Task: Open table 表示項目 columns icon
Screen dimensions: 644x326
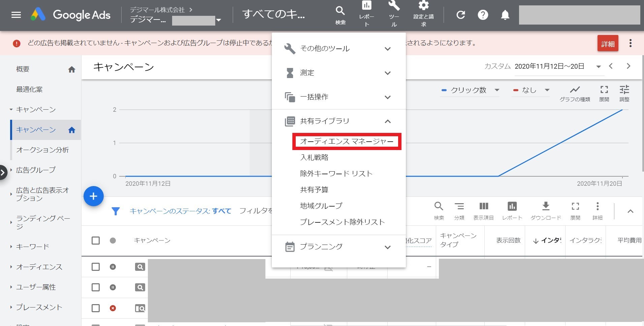Action: [x=483, y=211]
